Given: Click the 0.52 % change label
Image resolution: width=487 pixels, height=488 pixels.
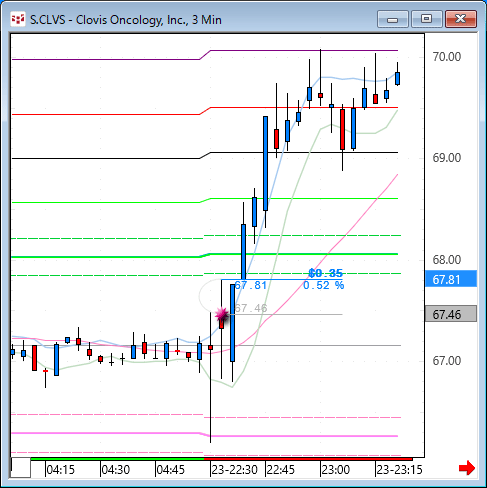Looking at the screenshot, I should coord(324,285).
